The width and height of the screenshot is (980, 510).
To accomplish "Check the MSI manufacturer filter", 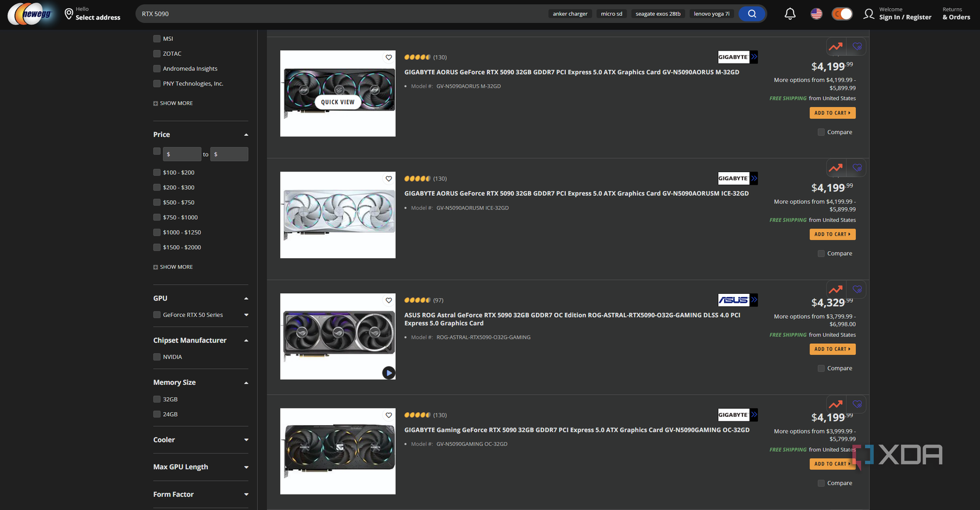I will [x=157, y=39].
